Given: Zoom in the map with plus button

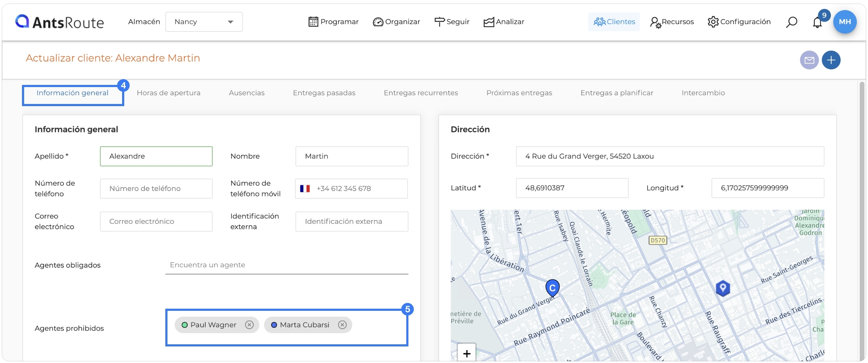Looking at the screenshot, I should tap(467, 353).
